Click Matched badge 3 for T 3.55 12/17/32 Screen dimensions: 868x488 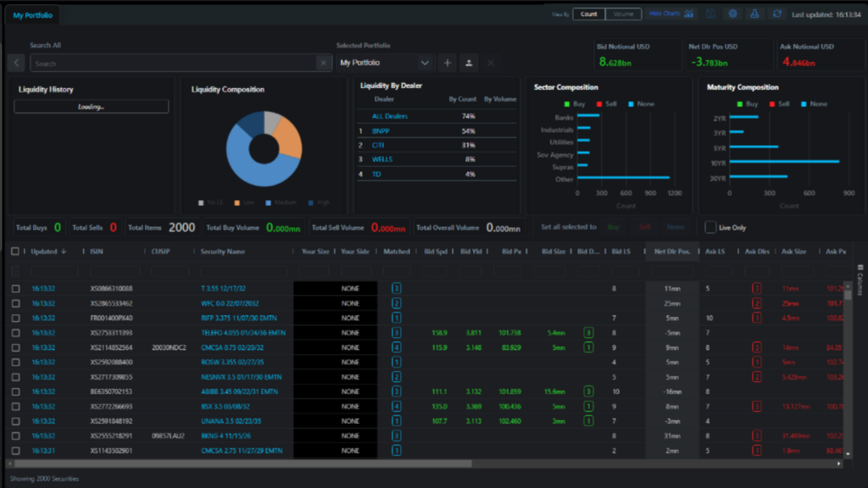[x=397, y=288]
